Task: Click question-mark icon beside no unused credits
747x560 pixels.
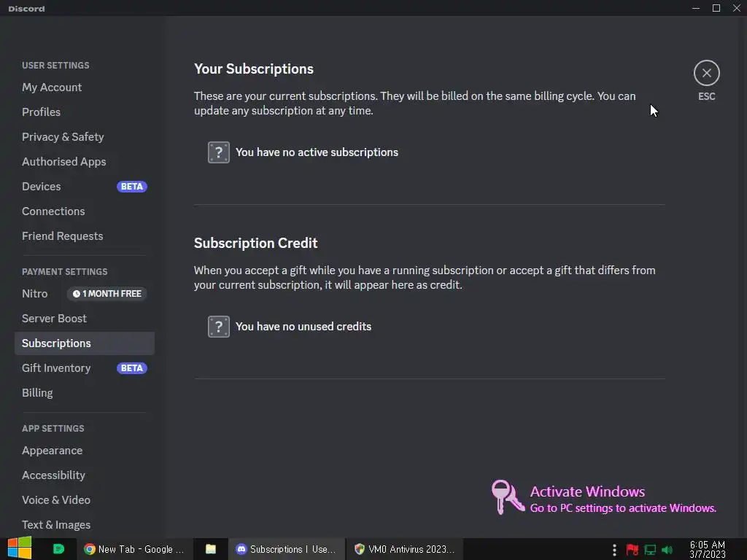Action: coord(219,327)
